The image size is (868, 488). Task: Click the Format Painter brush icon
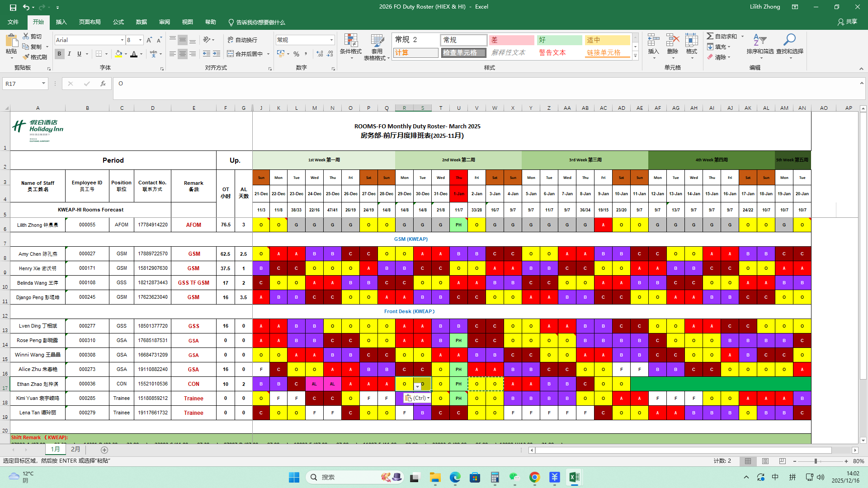click(x=26, y=57)
